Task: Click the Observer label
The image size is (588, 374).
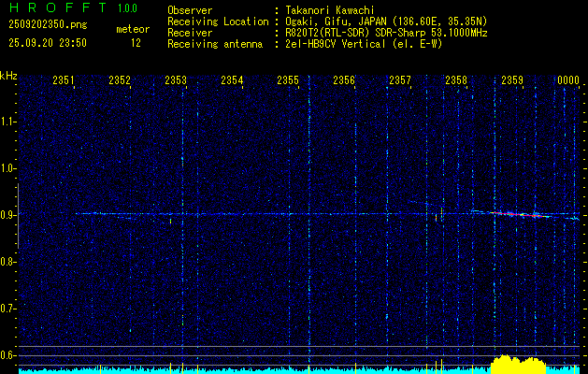Action: coord(190,10)
